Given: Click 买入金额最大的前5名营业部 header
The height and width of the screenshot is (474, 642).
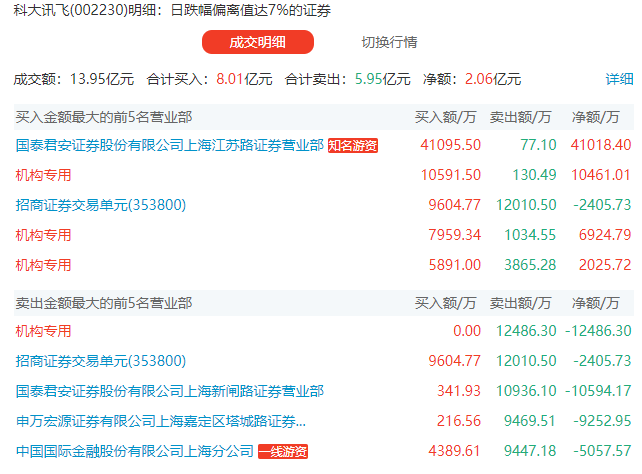Looking at the screenshot, I should (x=104, y=117).
